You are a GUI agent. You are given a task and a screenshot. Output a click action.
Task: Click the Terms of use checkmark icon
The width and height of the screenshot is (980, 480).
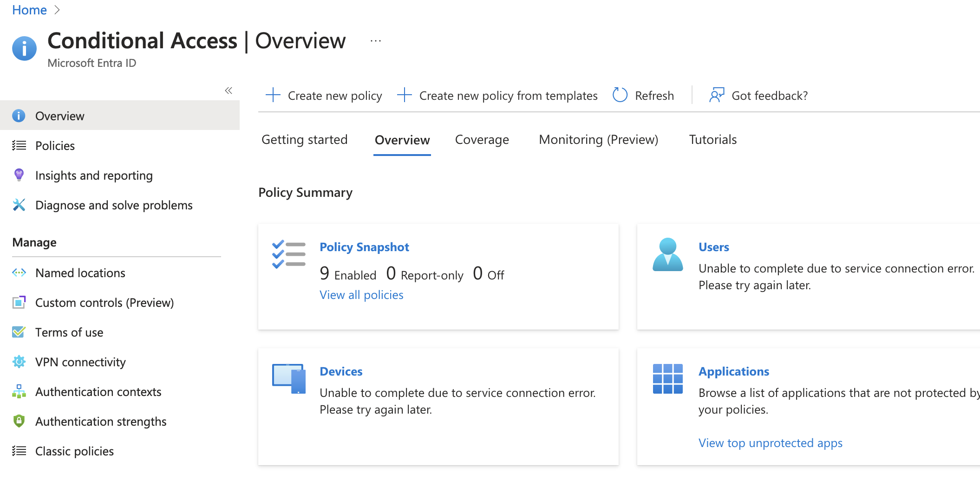(19, 332)
